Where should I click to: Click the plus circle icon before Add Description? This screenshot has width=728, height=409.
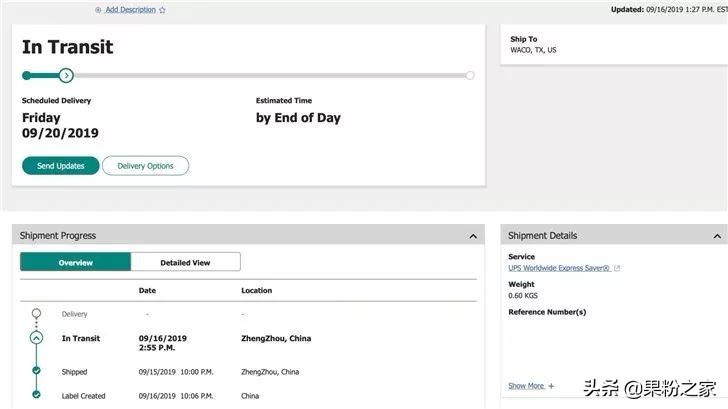[x=98, y=10]
